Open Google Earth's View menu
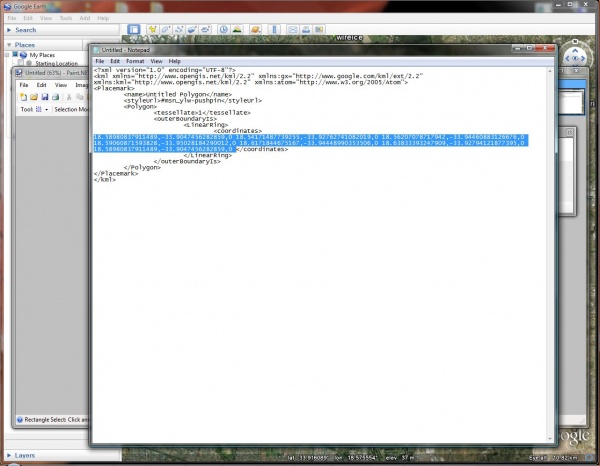The height and width of the screenshot is (466, 600). (x=46, y=18)
